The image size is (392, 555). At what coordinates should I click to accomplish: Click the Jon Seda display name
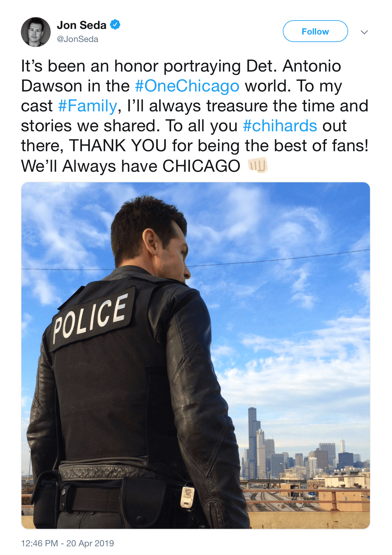[x=82, y=25]
